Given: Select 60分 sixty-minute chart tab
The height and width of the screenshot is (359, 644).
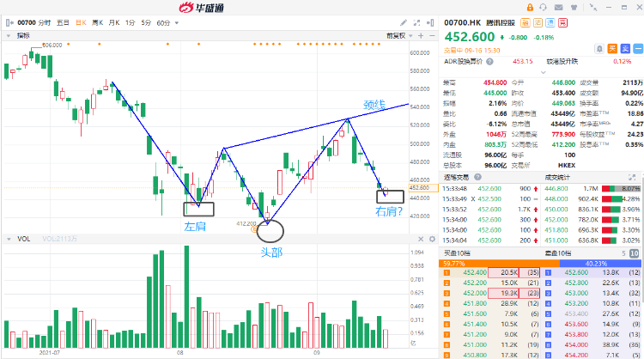Looking at the screenshot, I should click(163, 23).
